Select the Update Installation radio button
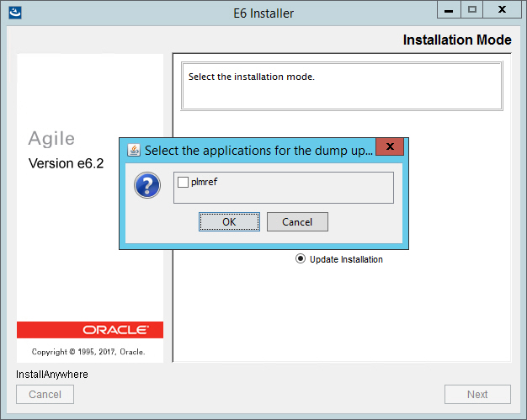 (301, 258)
